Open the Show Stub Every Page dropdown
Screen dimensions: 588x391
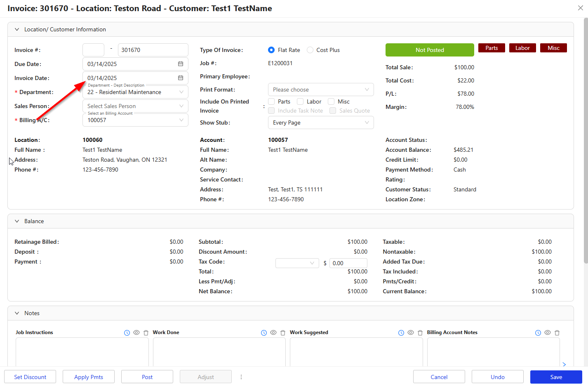tap(321, 122)
